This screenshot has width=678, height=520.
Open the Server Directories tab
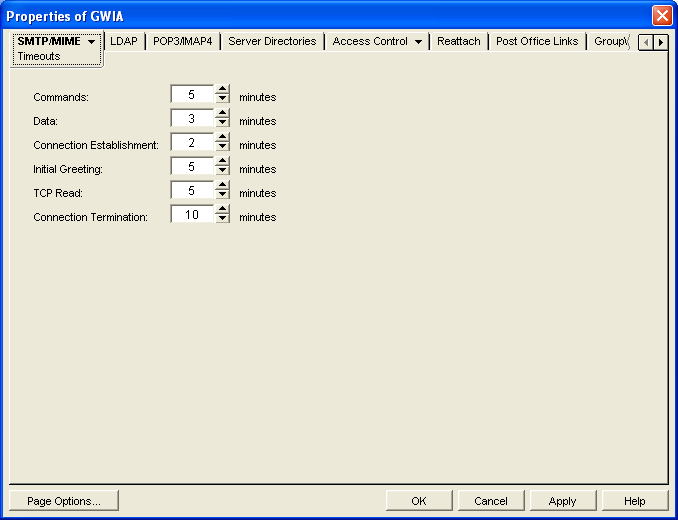(272, 41)
